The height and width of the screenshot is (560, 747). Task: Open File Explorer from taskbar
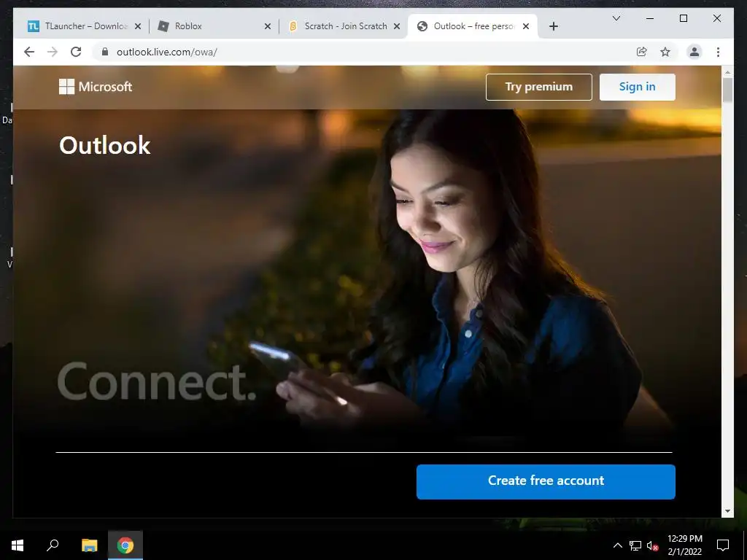[x=89, y=545]
